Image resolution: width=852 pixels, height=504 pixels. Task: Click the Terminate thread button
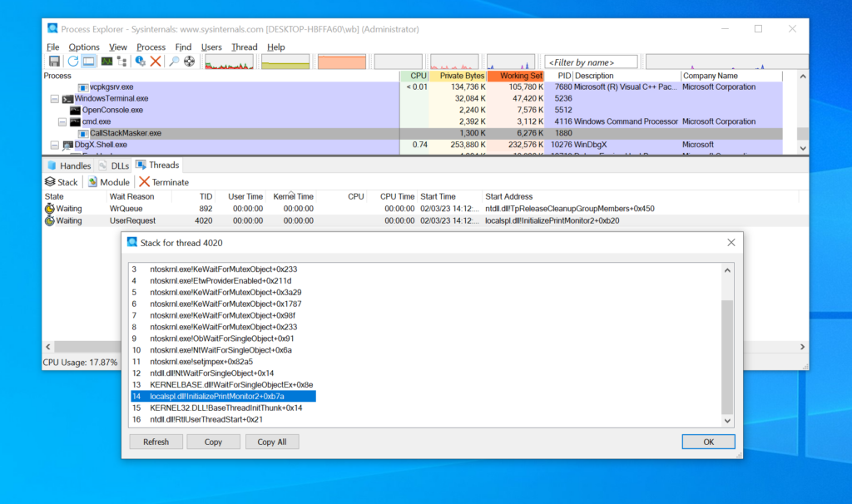point(164,182)
